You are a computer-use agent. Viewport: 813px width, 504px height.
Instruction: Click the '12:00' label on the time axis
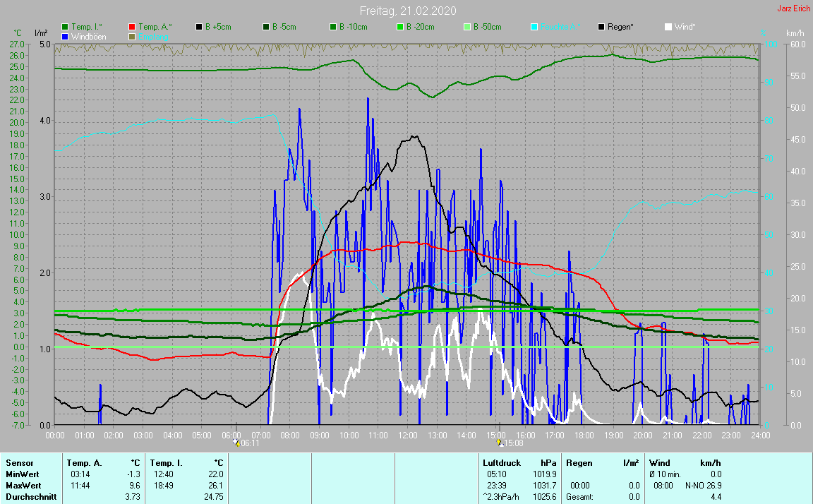point(408,436)
